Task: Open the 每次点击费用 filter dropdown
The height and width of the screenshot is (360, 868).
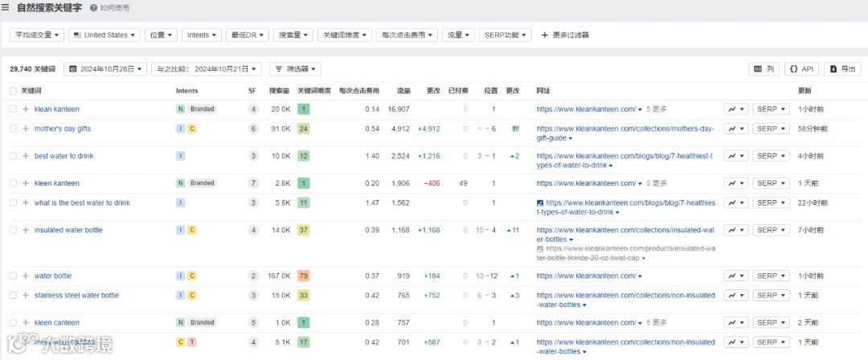Action: click(407, 35)
